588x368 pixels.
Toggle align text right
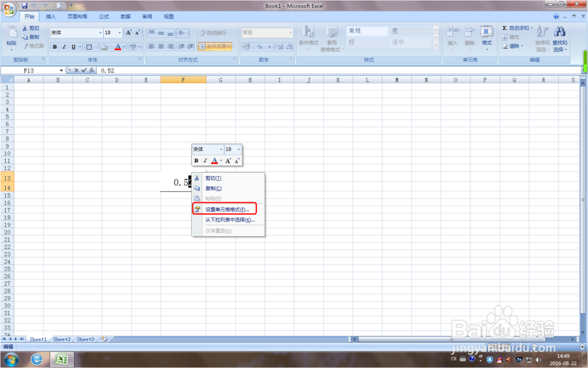tap(171, 46)
